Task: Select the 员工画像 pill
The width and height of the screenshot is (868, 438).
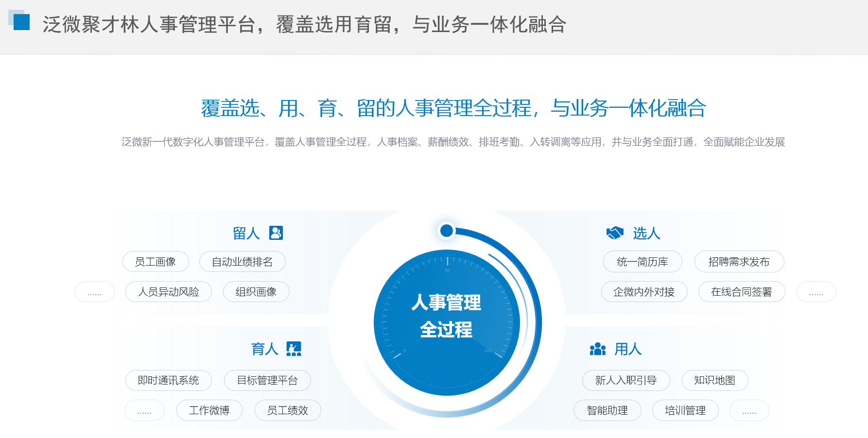Action: point(156,262)
